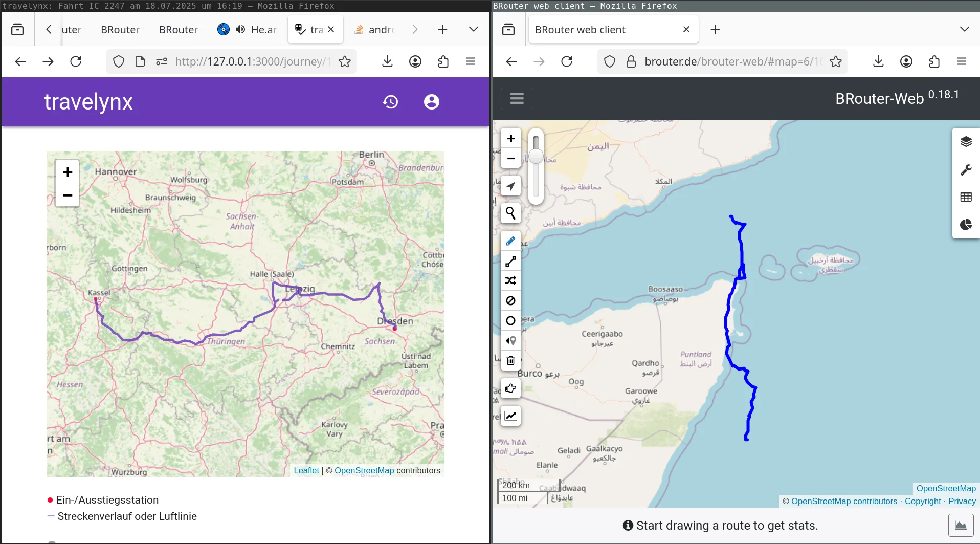Open routing profile options via wrench icon
The height and width of the screenshot is (544, 980).
966,170
